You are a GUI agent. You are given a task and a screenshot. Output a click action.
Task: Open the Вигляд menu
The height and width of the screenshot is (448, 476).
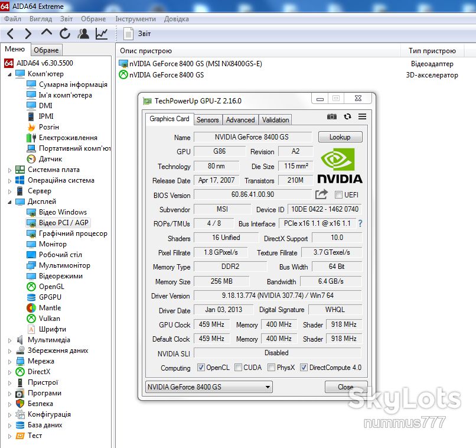pyautogui.click(x=41, y=19)
